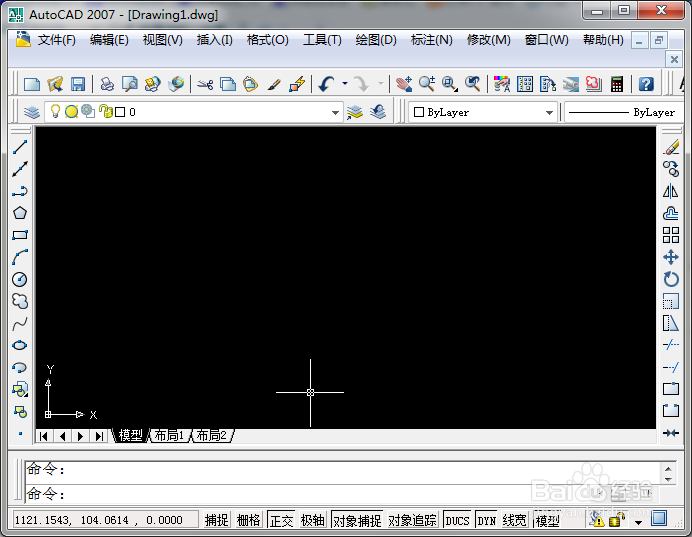
Task: Click in the command line input
Action: click(x=342, y=493)
